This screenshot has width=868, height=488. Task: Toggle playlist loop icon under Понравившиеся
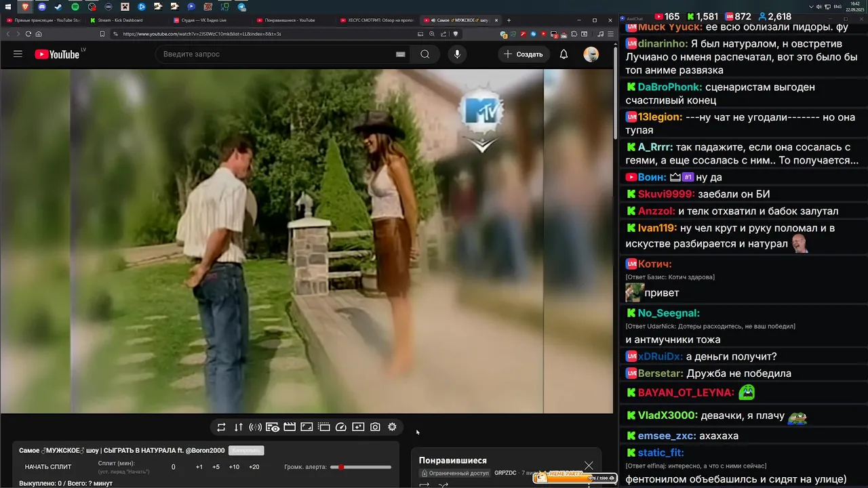coord(425,485)
